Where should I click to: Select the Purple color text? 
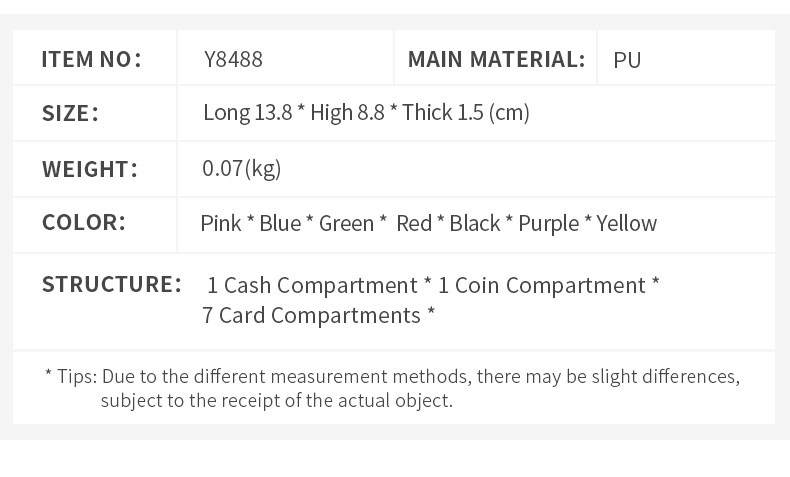click(x=548, y=223)
